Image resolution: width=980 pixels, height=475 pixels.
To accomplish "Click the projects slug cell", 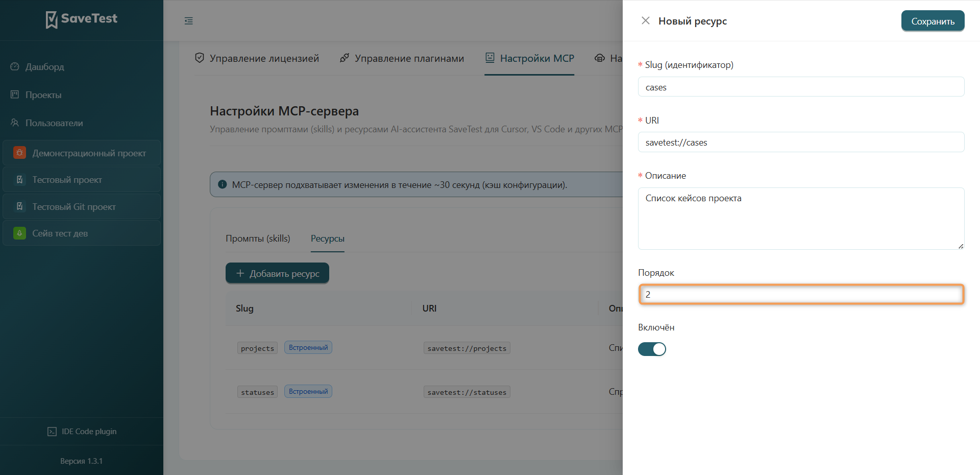I will [x=257, y=348].
